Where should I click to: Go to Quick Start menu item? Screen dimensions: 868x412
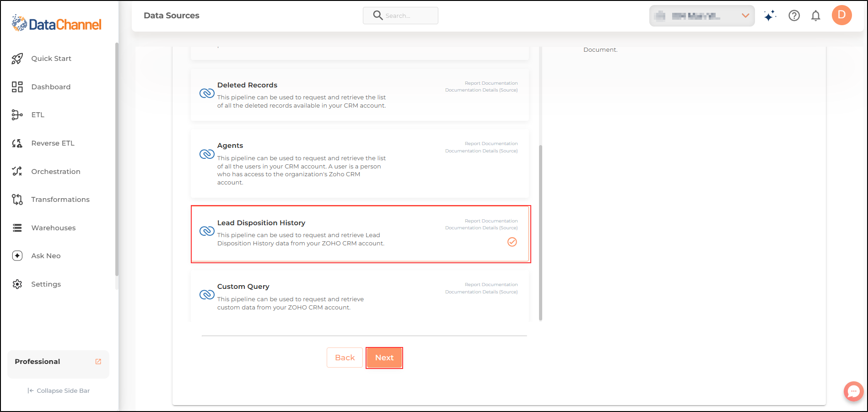(x=51, y=59)
